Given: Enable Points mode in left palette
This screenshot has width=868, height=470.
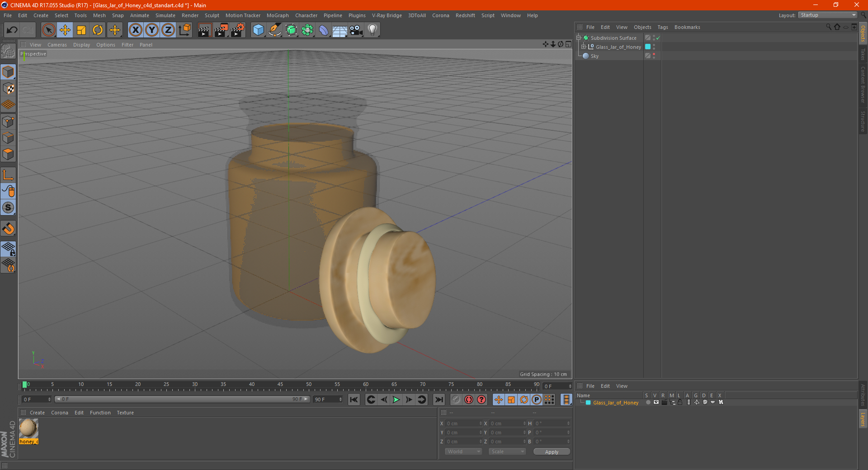Looking at the screenshot, I should point(8,122).
